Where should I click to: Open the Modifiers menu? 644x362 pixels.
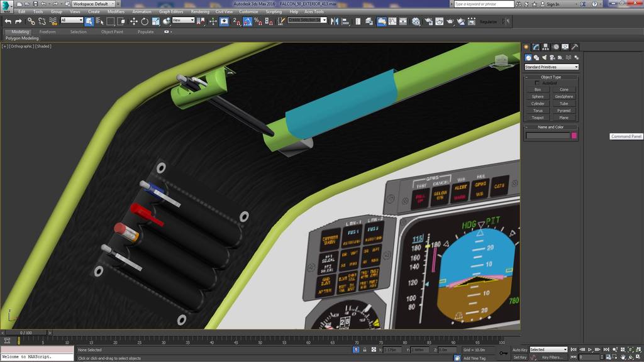(x=116, y=11)
